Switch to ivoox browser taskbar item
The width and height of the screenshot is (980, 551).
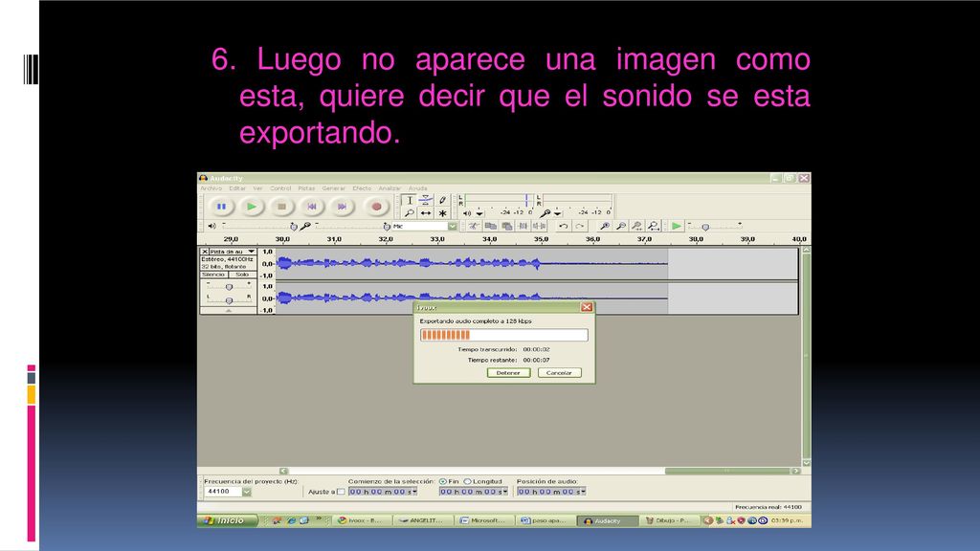(362, 520)
